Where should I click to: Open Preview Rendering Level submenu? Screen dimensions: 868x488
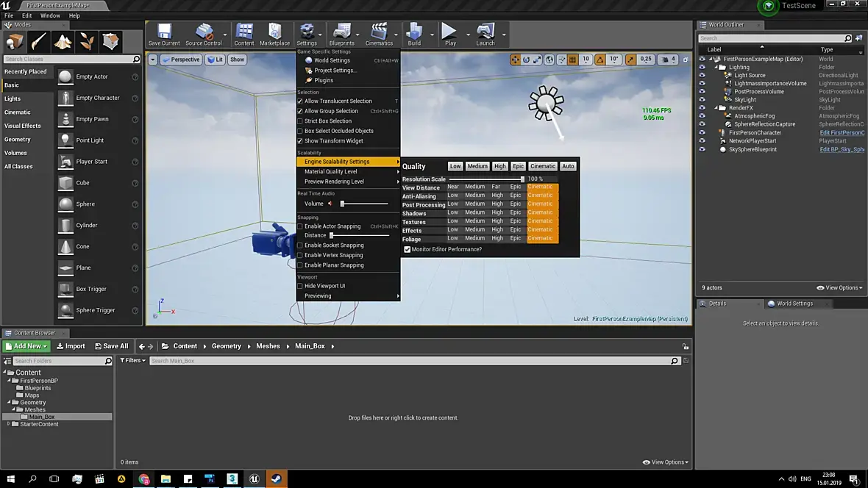pos(348,182)
